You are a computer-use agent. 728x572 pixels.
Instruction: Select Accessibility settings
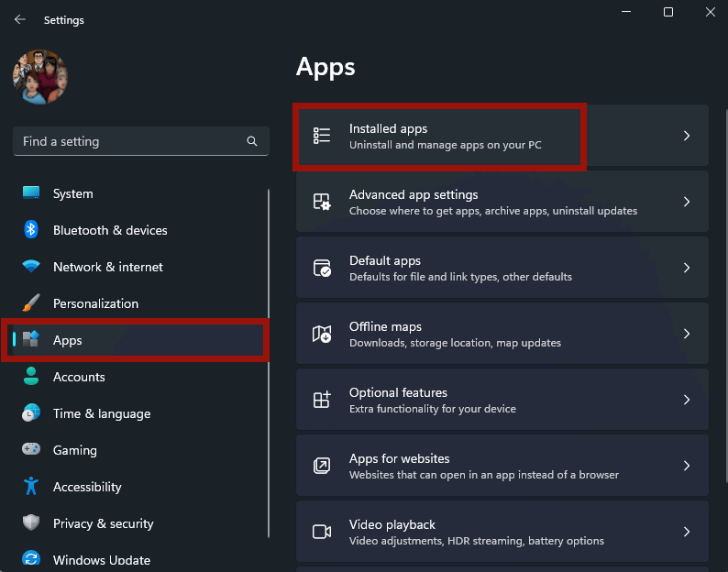(x=87, y=487)
